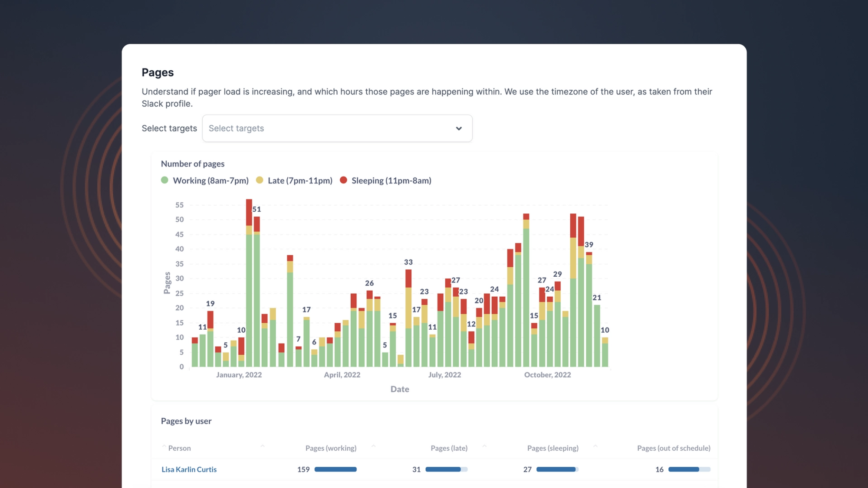Toggle the Working (8am-7pm) series label

click(210, 180)
